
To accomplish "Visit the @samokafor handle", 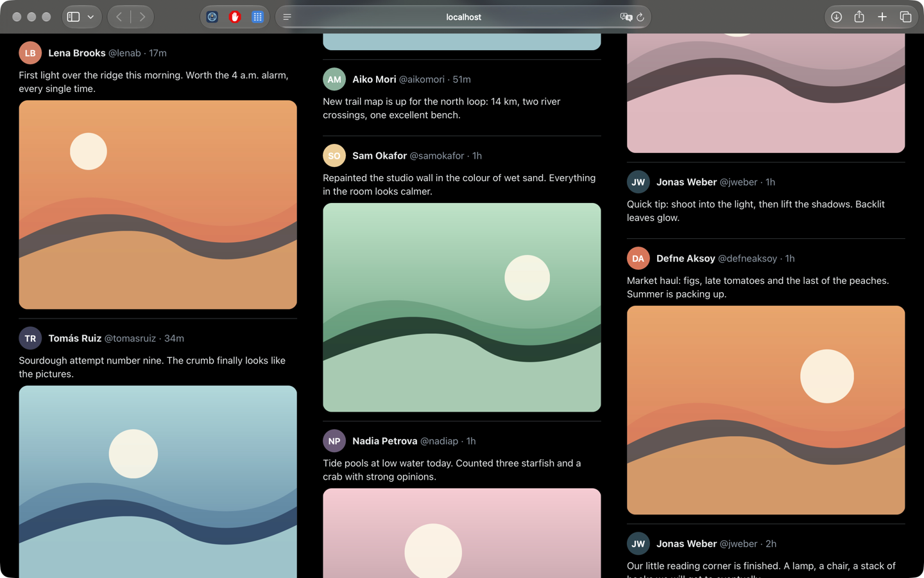I will tap(437, 156).
